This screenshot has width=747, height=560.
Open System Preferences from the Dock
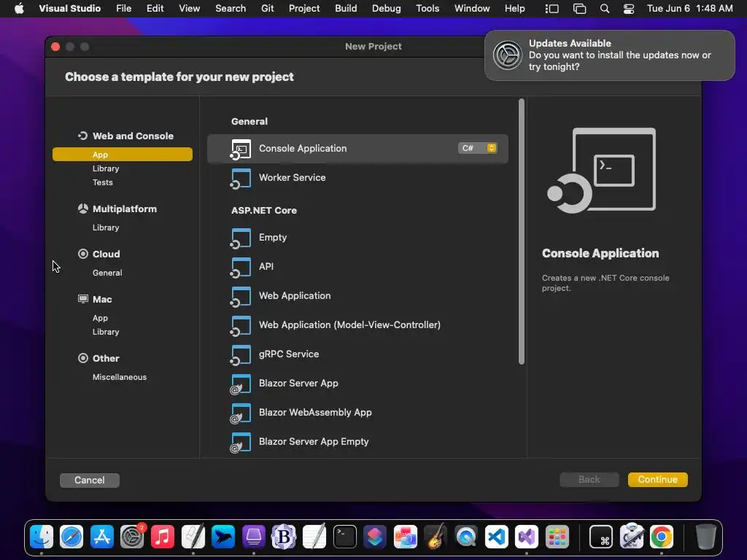point(132,537)
